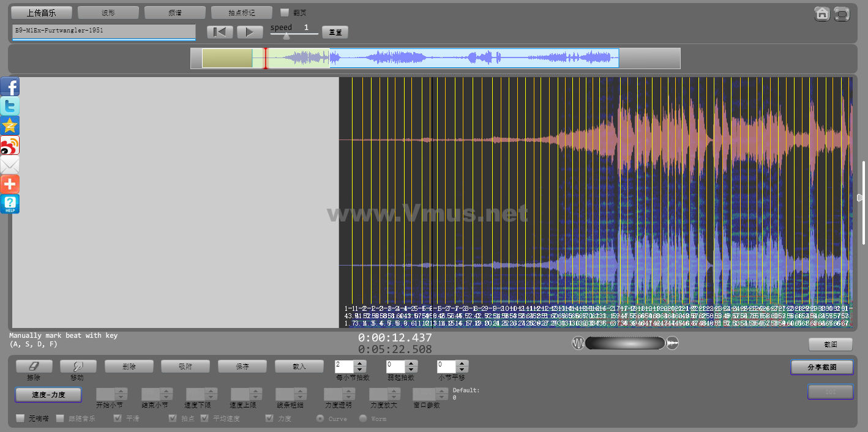Select the Worm radio button
The image size is (868, 432).
pyautogui.click(x=362, y=419)
